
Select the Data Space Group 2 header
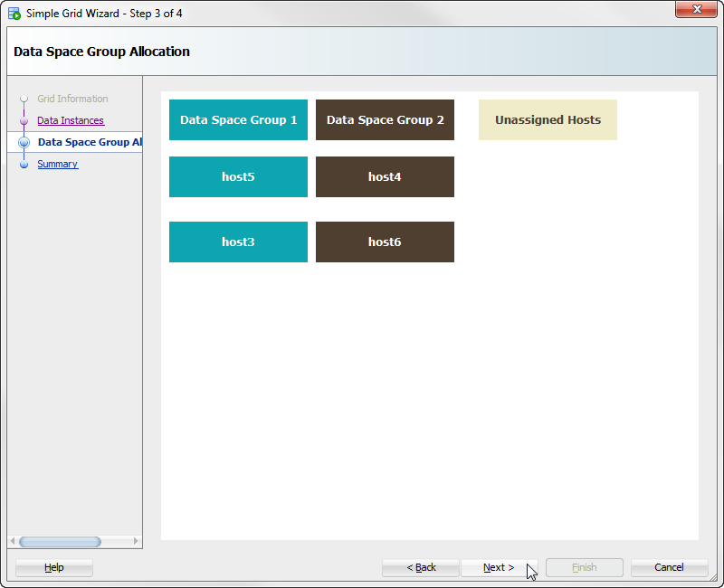pyautogui.click(x=386, y=120)
